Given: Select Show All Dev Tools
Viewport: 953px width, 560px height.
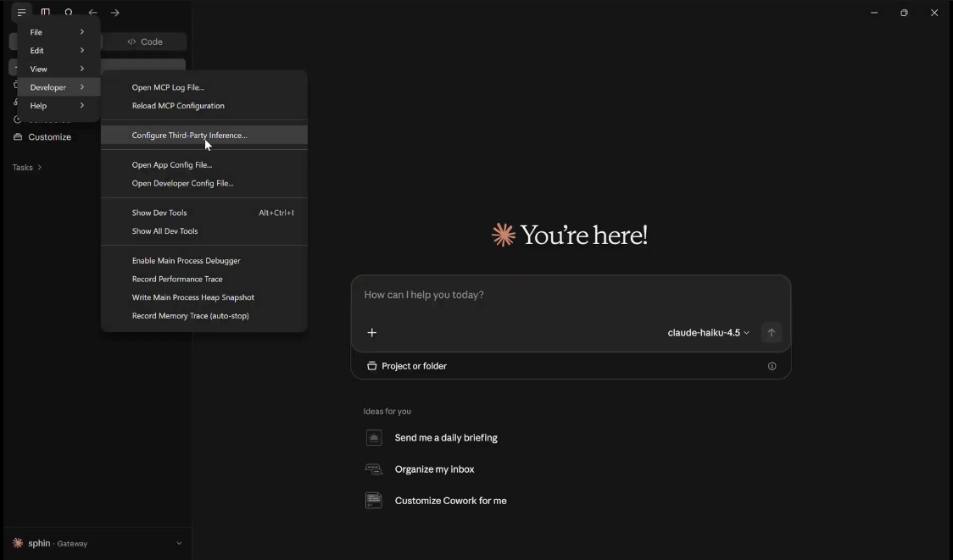Looking at the screenshot, I should point(204,230).
